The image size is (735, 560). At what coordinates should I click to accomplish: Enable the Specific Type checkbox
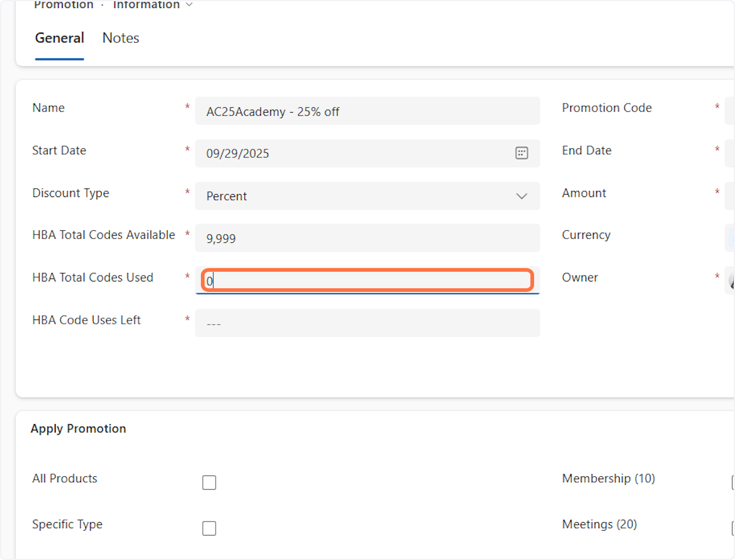209,528
